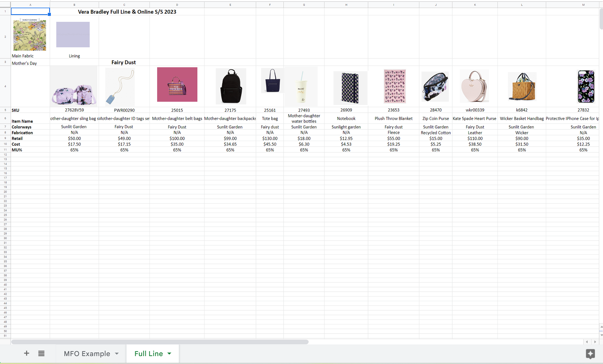Click the horizontal scrollbar thumb
Viewport: 603px width, 364px height.
click(x=160, y=342)
